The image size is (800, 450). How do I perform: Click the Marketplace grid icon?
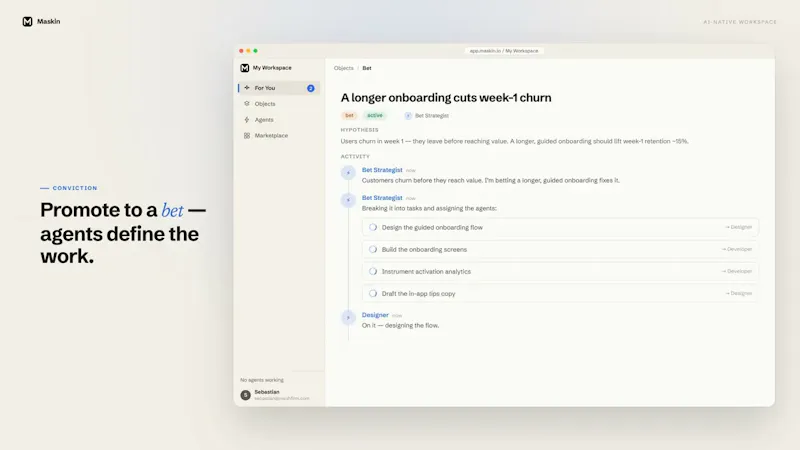(x=247, y=135)
